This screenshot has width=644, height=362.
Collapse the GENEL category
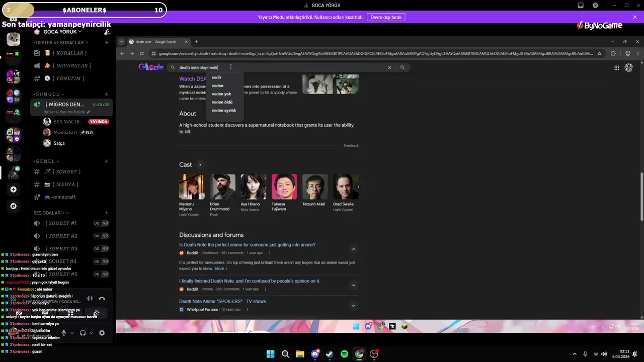47,161
